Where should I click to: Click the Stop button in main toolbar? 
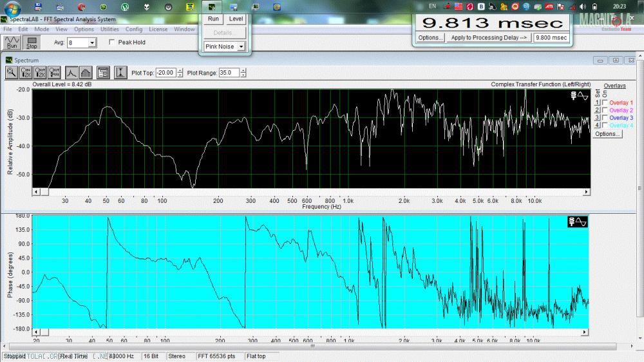(x=32, y=43)
